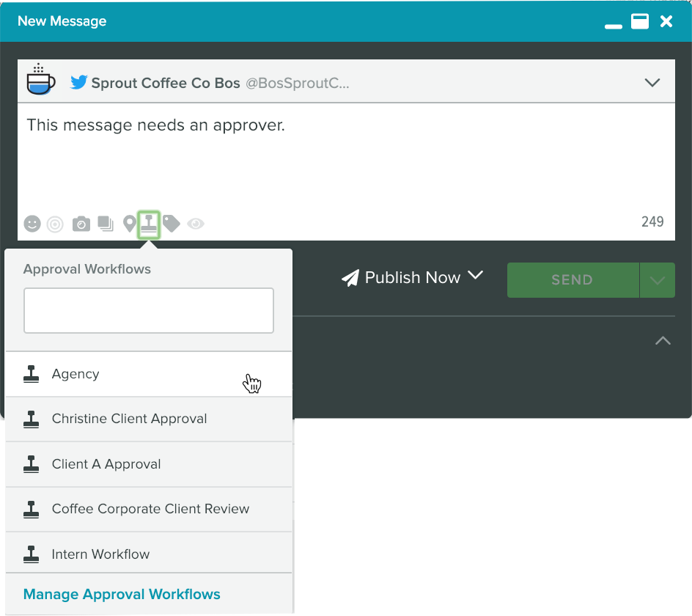Click the 249 character counter

click(652, 221)
